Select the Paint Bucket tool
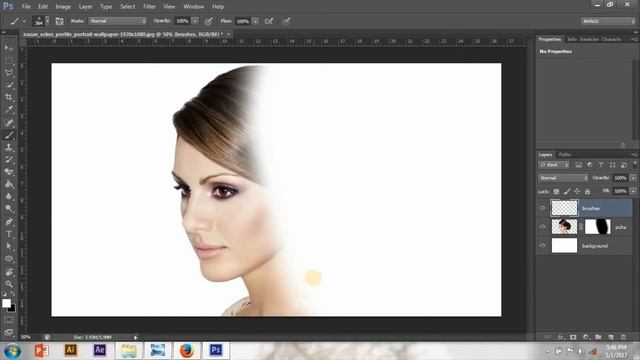Viewport: 640px width, 360px height. (9, 184)
